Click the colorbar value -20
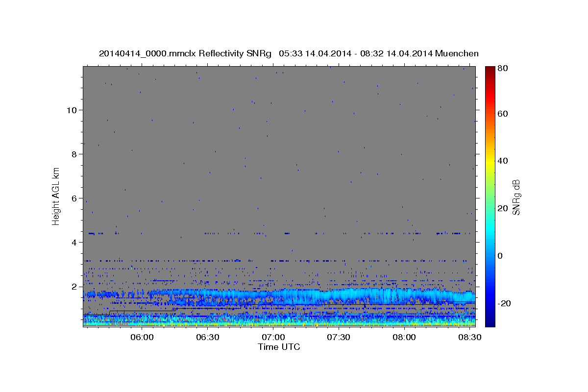Image resolution: width=588 pixels, height=392 pixels. click(x=504, y=303)
